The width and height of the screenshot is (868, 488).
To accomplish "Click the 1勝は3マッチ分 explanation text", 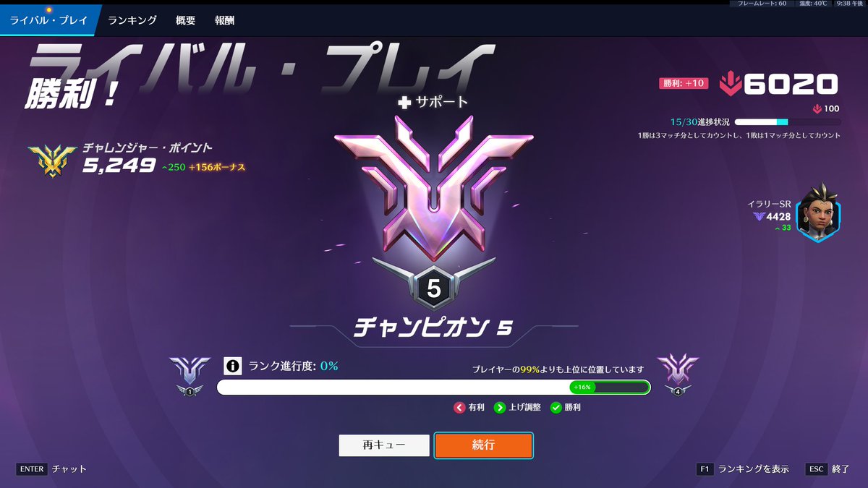I will (739, 136).
